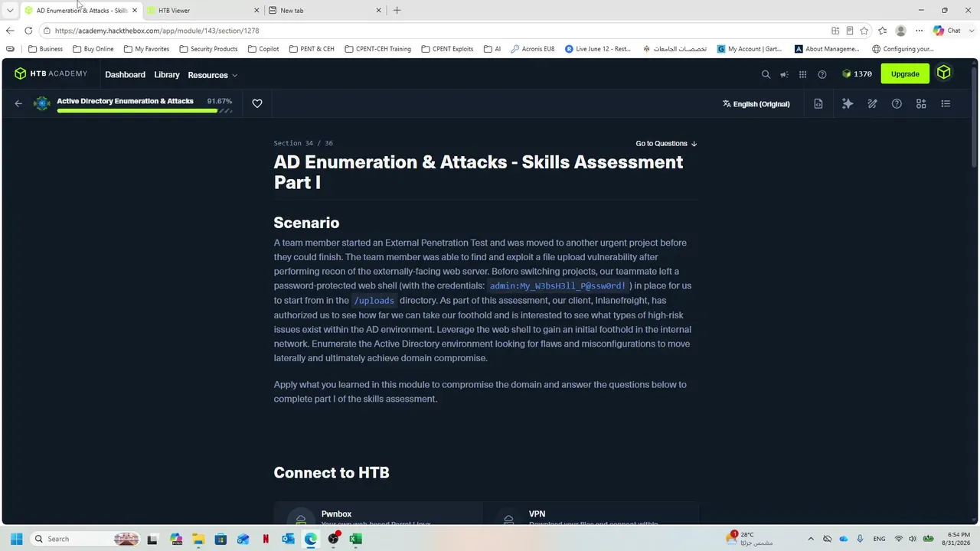Viewport: 980px width, 551px height.
Task: Open the HTB Academy search icon
Action: [766, 74]
